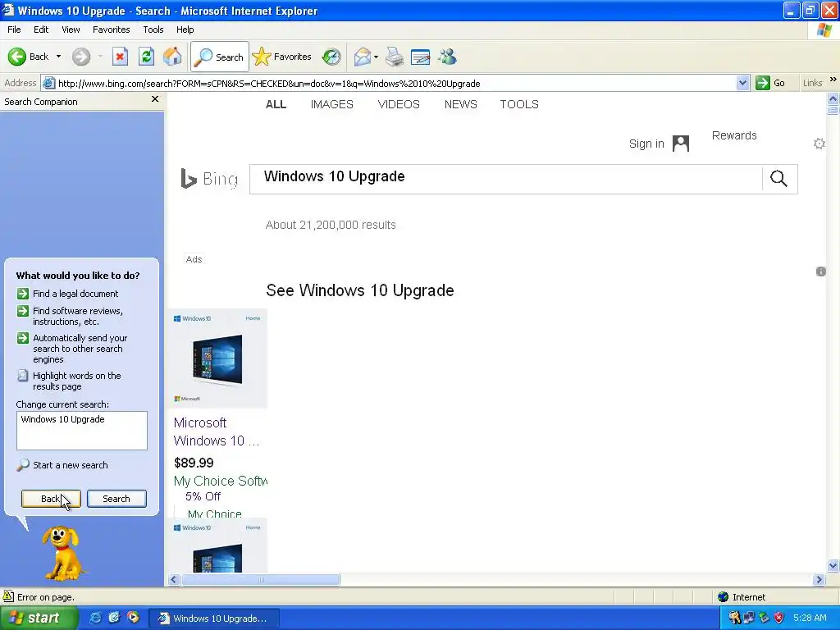Toggle the toolbar Search pane button
840x630 pixels.
220,57
